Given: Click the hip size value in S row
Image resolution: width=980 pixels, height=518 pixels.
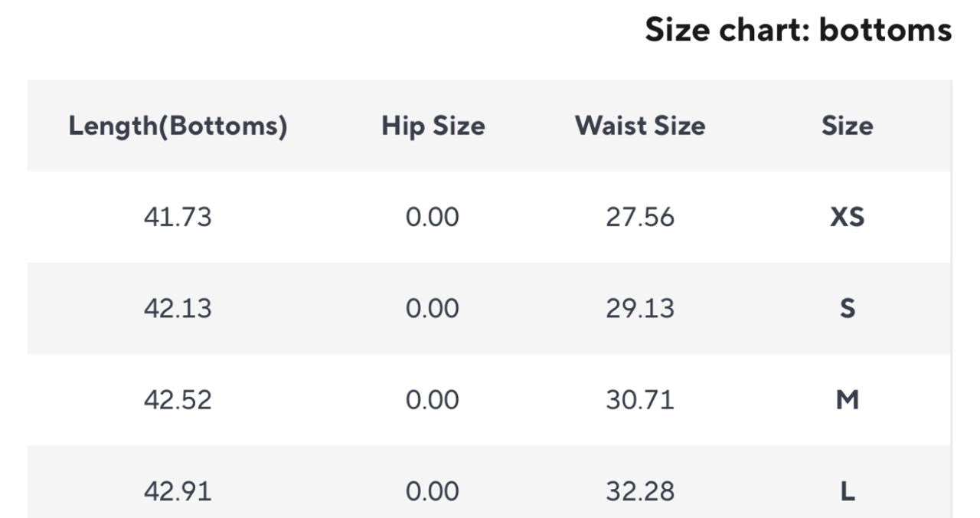Looking at the screenshot, I should (433, 308).
